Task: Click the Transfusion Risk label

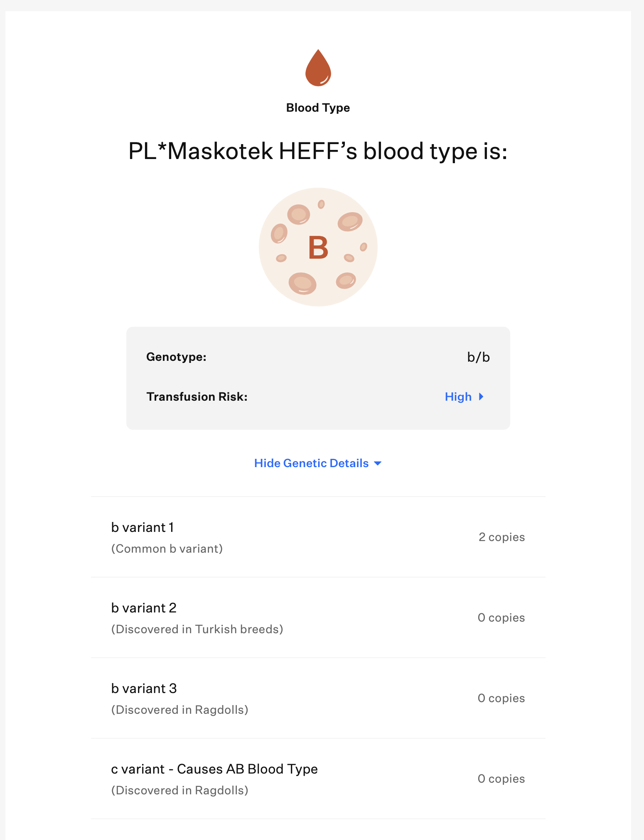Action: (197, 397)
